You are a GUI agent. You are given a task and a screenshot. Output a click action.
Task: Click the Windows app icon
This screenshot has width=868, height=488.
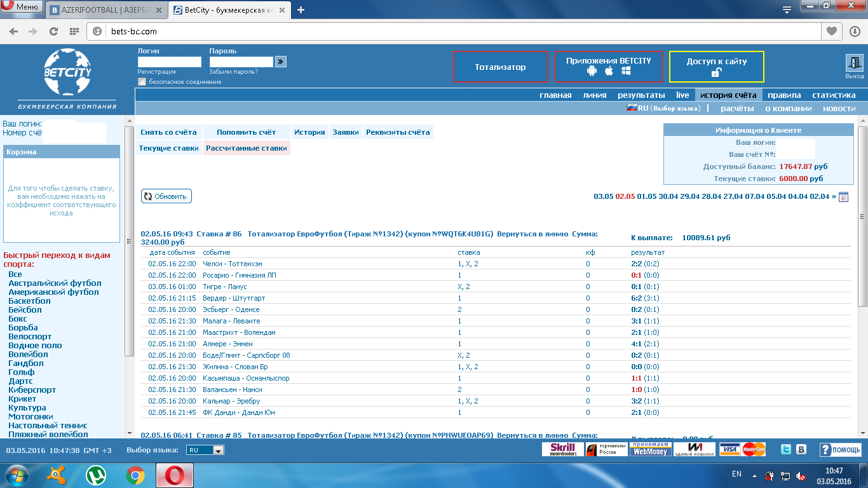[626, 72]
